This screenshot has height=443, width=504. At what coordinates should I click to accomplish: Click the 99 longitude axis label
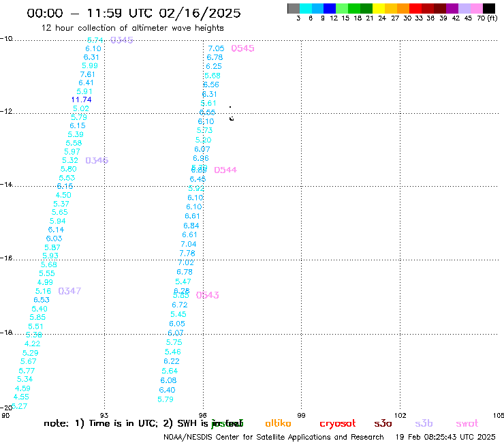point(301,415)
